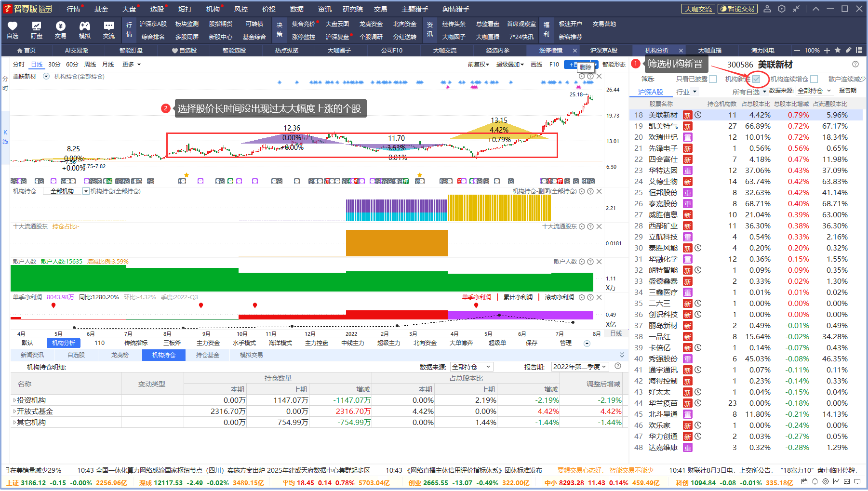Close the 单季净利润 sub-chart panel
Viewport: 868px width, 491px height.
click(599, 297)
